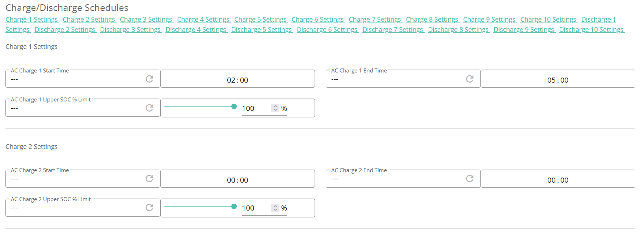Viewport: 644px width, 233px height.
Task: Step the Charge 2 SOC percentage spinner
Action: coord(275,208)
